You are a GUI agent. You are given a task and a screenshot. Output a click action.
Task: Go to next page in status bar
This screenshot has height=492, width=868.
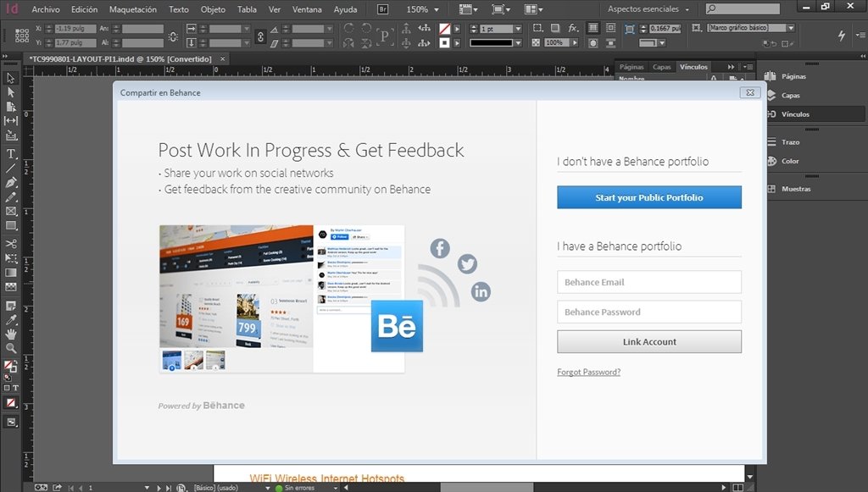point(159,488)
